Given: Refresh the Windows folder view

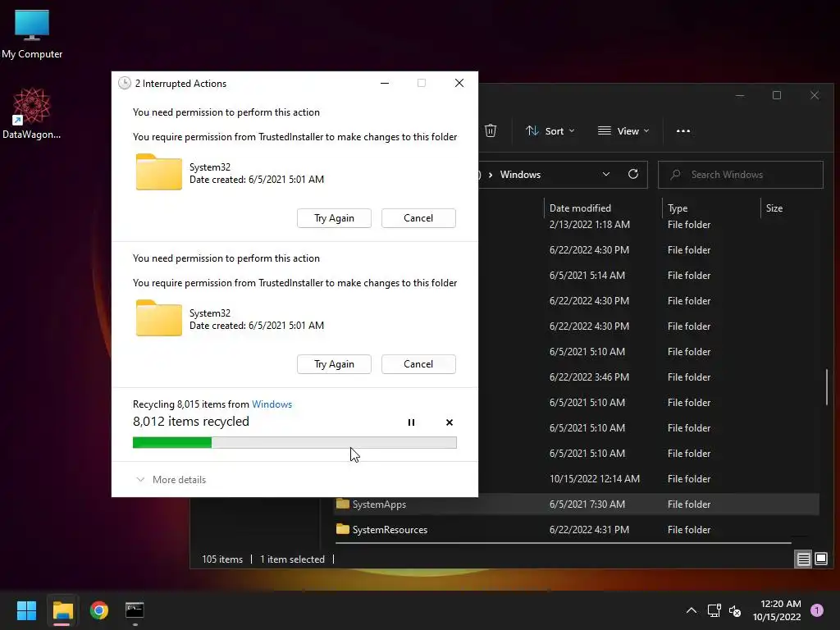Looking at the screenshot, I should [632, 174].
